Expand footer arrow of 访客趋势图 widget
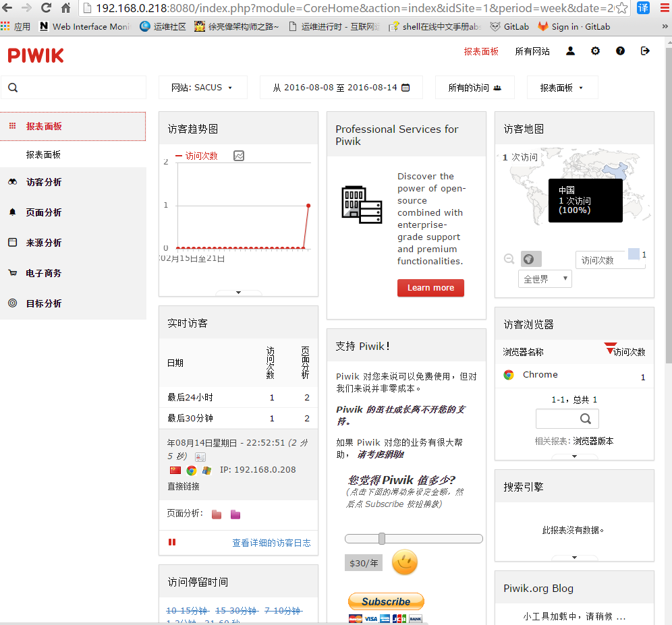The image size is (672, 625). pos(238,293)
